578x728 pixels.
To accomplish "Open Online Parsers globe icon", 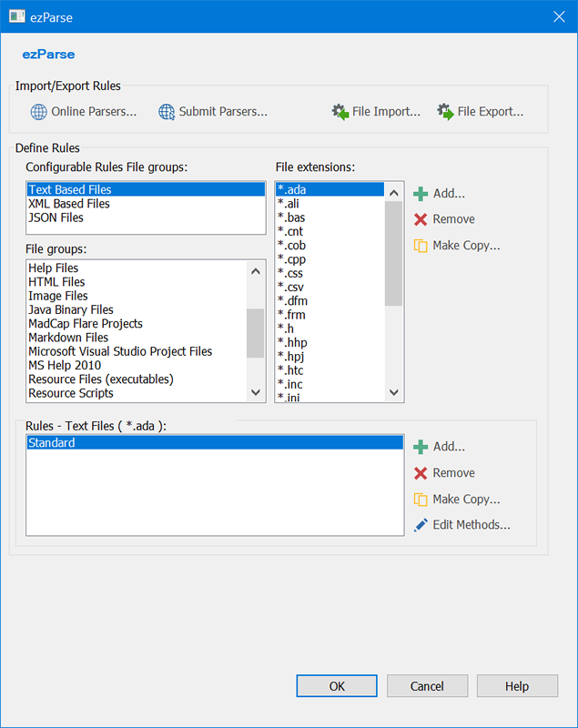I will click(38, 112).
